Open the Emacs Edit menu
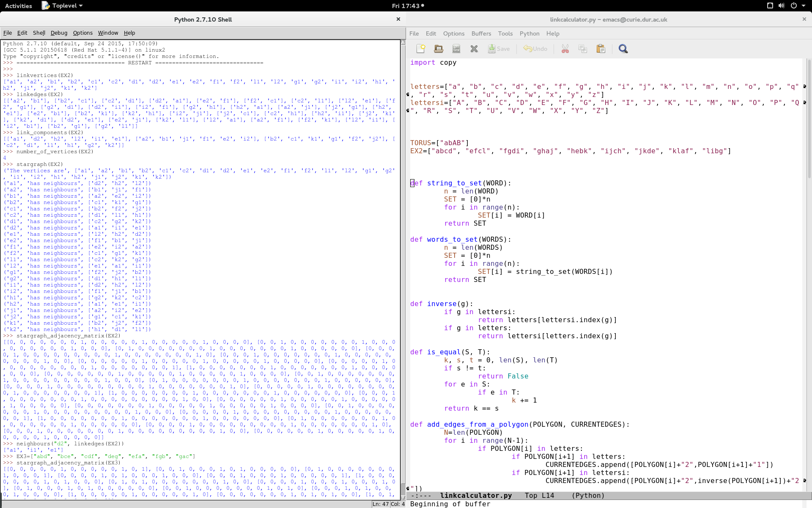Screen dimensions: 812x508 [x=431, y=33]
